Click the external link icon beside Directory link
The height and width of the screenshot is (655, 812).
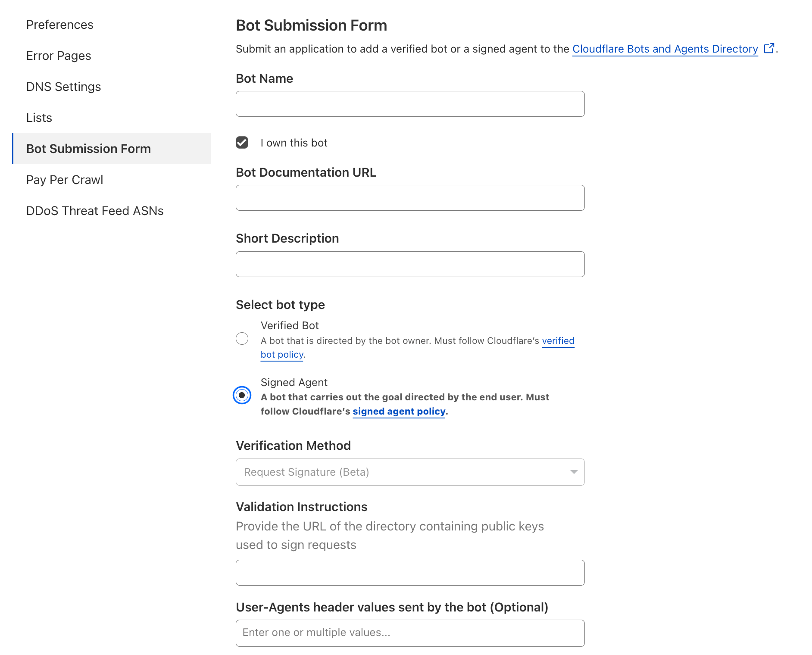tap(769, 48)
